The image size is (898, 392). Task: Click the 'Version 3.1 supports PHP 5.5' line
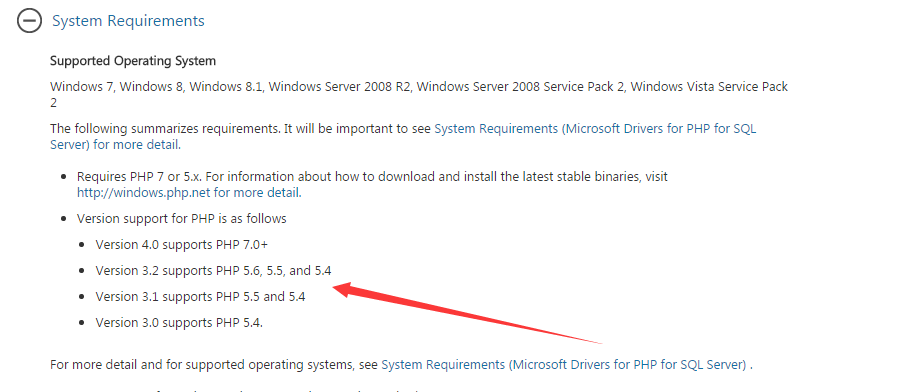200,297
